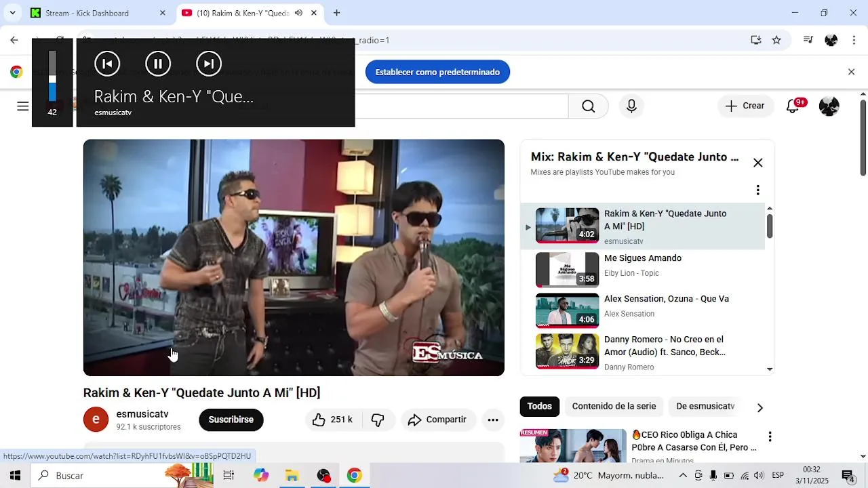Open Chrome from taskbar

click(354, 475)
